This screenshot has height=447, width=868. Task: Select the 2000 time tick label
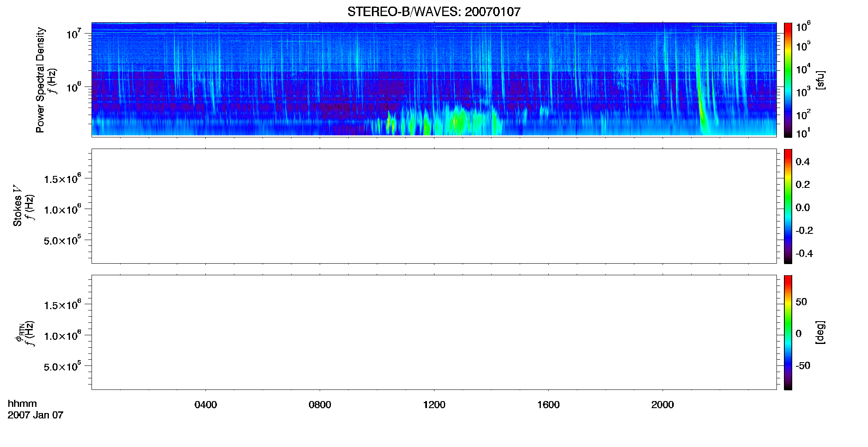point(663,404)
